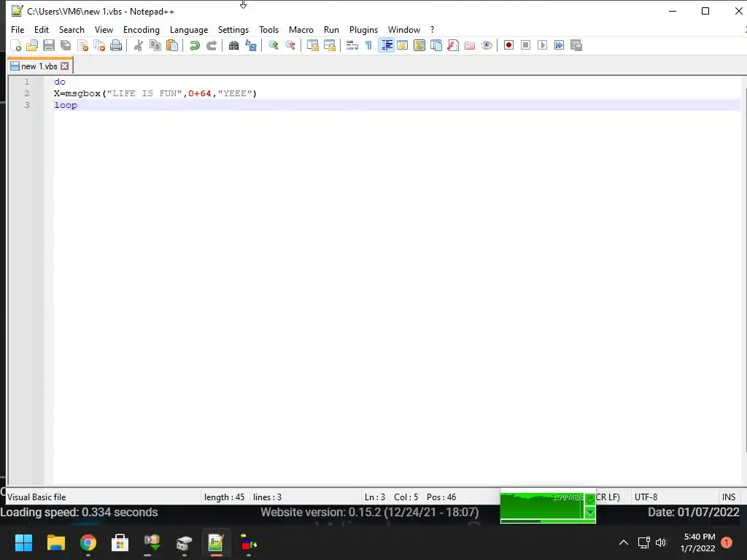Click the New file toolbar icon

pos(16,45)
